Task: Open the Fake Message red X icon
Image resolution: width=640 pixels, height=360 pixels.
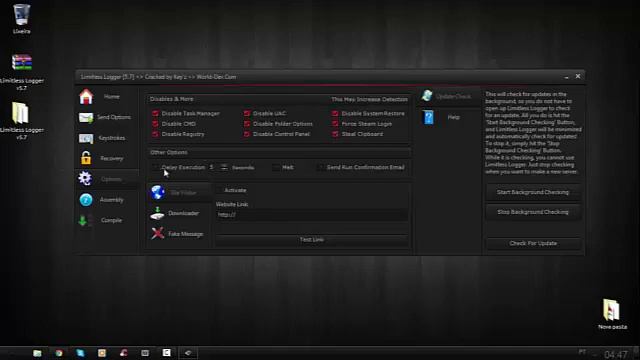Action: point(158,234)
